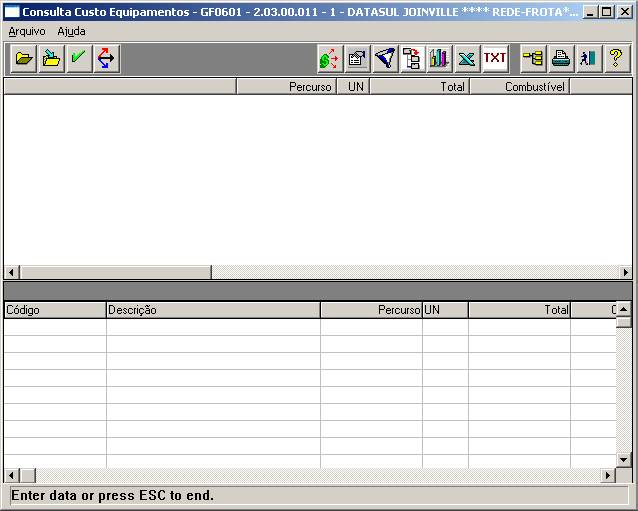Click lower grid vertical scrollbar thumb

(624, 322)
